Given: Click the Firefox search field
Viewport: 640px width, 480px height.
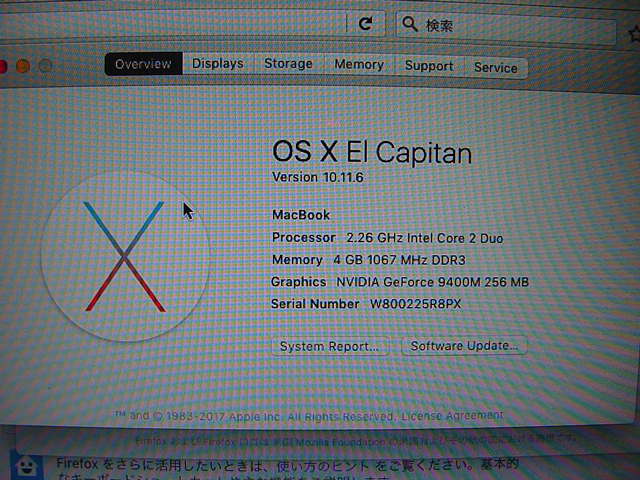Looking at the screenshot, I should [506, 27].
